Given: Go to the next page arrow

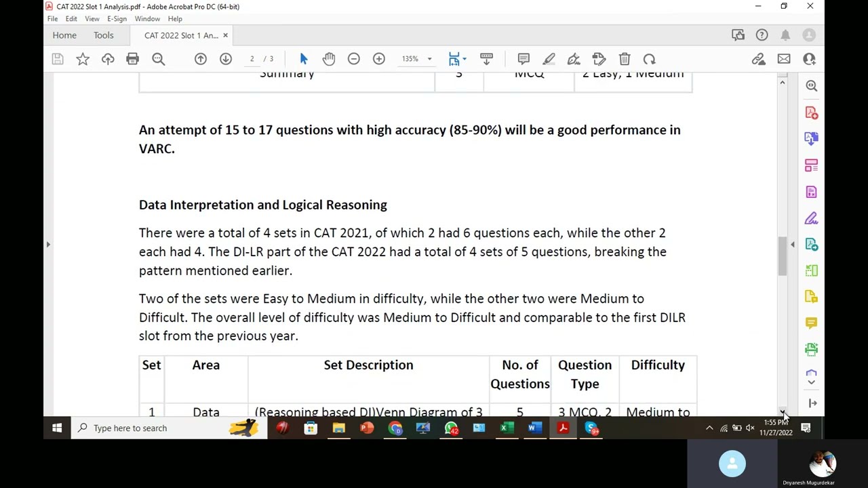Looking at the screenshot, I should [226, 59].
